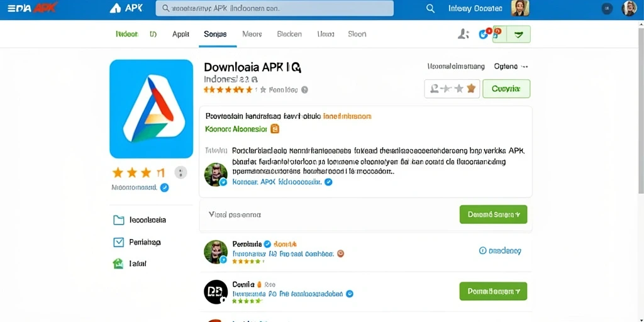Click the white magnifier icon in blue header

tap(430, 8)
